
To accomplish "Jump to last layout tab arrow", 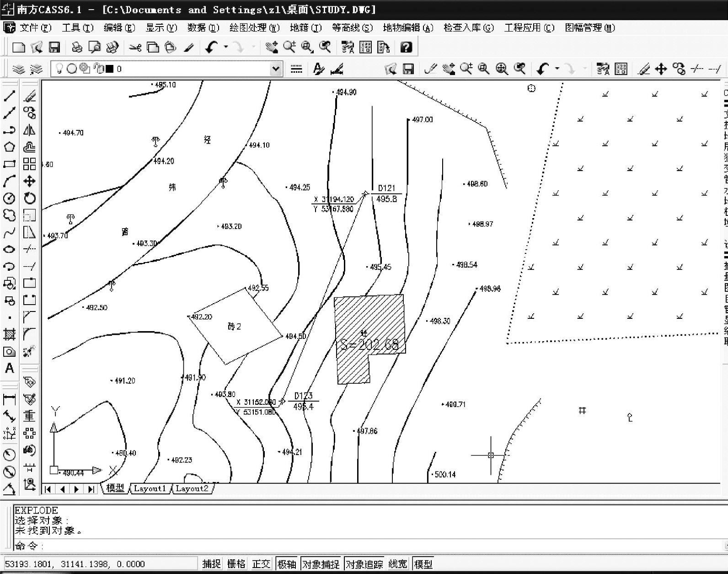I will [91, 489].
